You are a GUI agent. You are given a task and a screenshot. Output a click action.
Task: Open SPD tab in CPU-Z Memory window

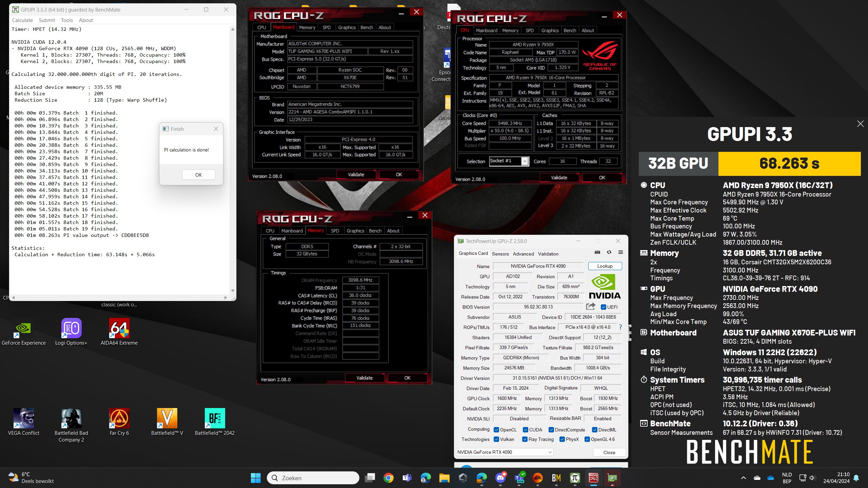(335, 231)
